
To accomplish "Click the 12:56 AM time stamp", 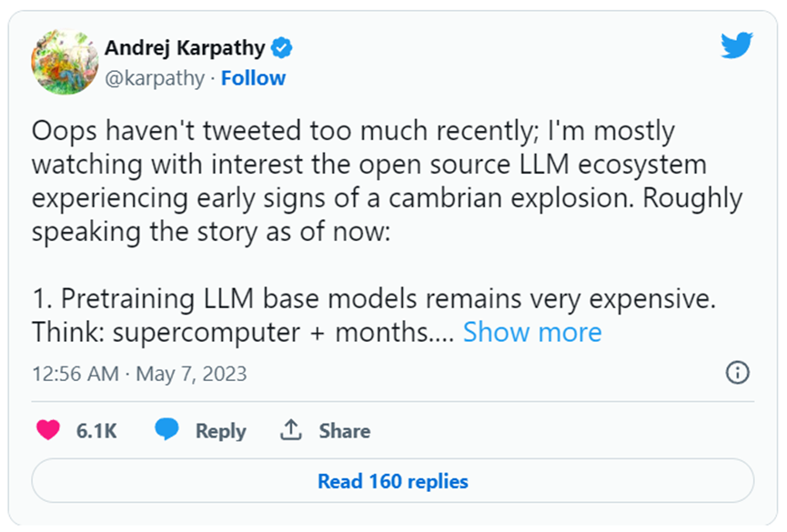I will (76, 374).
